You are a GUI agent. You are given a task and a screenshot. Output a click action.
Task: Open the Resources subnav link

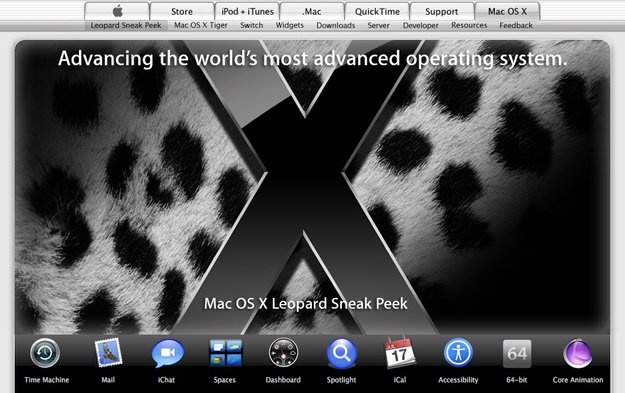click(469, 25)
